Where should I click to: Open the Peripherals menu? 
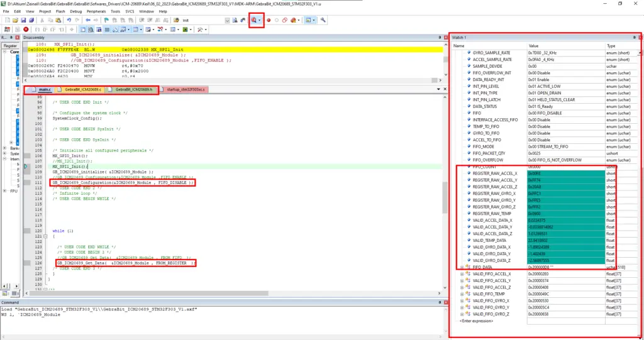(x=96, y=11)
